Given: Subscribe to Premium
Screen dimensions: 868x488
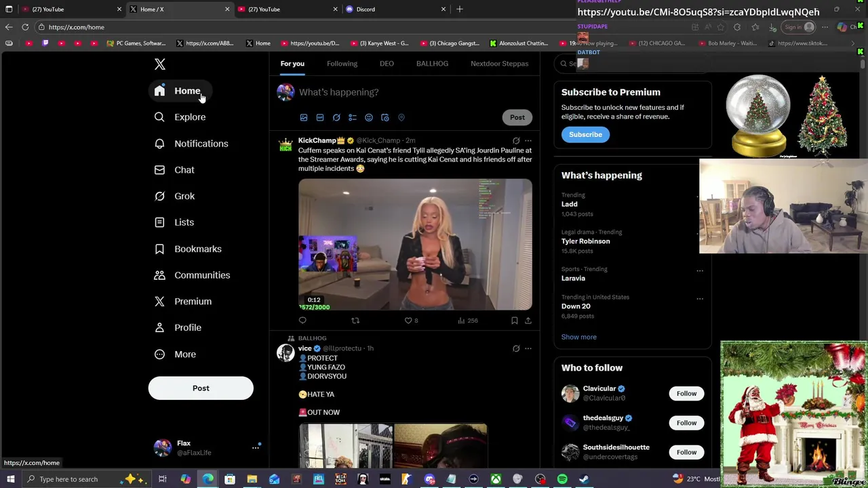Looking at the screenshot, I should pos(585,135).
